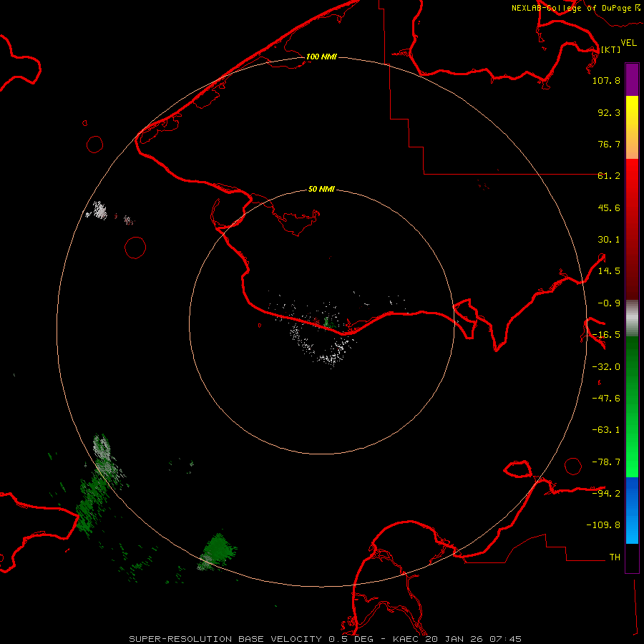Click the 107.8 velocity scale value
644x644 pixels.
point(606,80)
